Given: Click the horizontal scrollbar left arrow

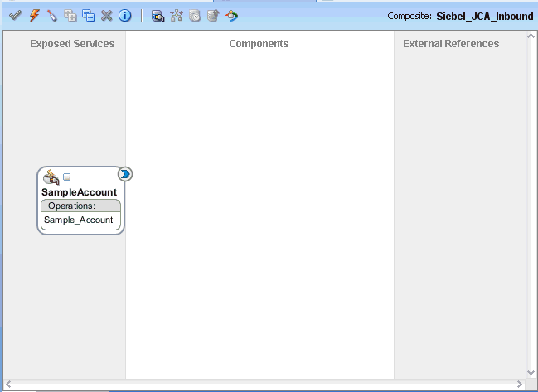Looking at the screenshot, I should [8, 384].
